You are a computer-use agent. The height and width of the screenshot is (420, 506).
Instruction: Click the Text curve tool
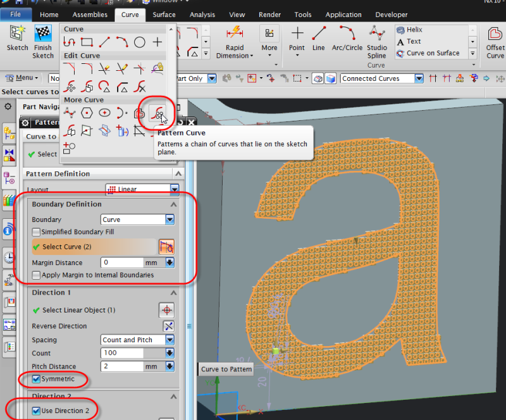pos(409,41)
